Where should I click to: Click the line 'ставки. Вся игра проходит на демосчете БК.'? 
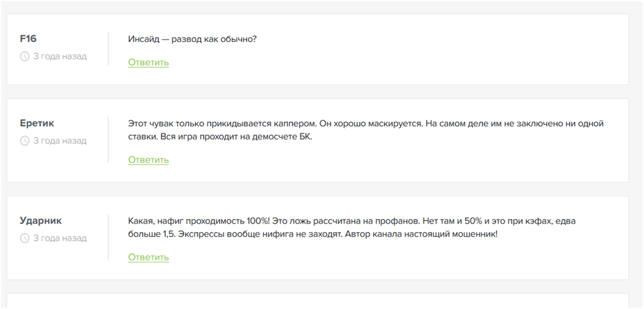point(219,138)
